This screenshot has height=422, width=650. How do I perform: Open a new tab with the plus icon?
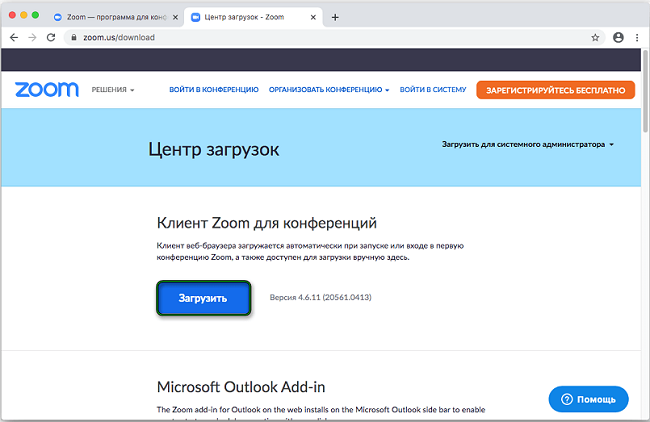point(335,17)
